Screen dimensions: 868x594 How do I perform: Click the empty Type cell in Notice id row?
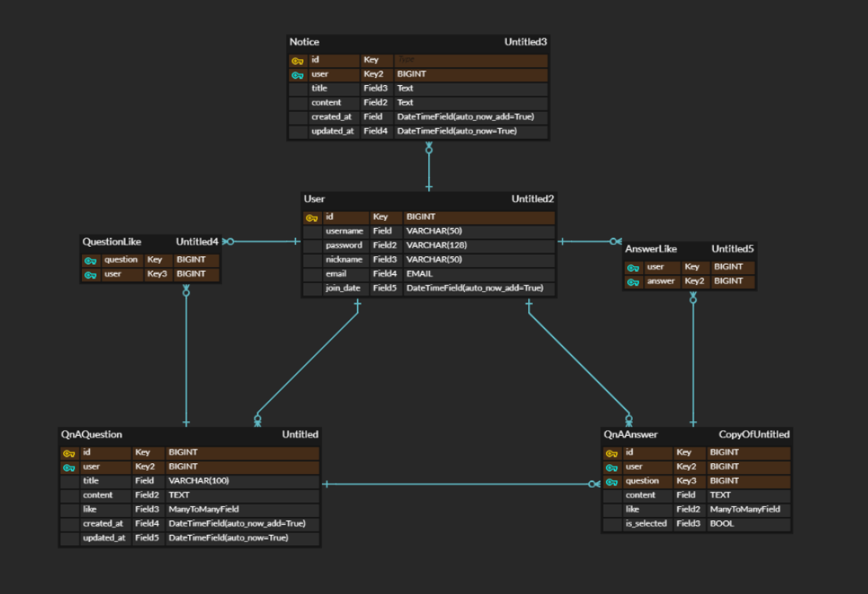pyautogui.click(x=471, y=60)
